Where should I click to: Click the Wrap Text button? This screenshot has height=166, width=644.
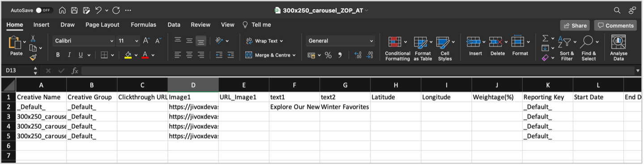(264, 41)
